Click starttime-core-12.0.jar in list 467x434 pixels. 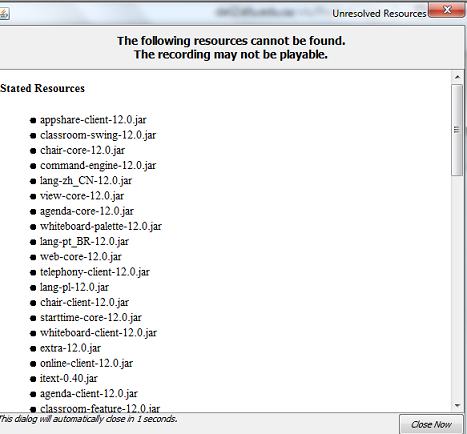point(91,317)
